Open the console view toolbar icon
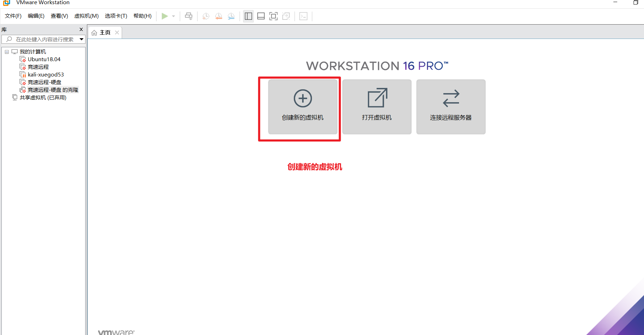Image resolution: width=644 pixels, height=335 pixels. coord(303,16)
